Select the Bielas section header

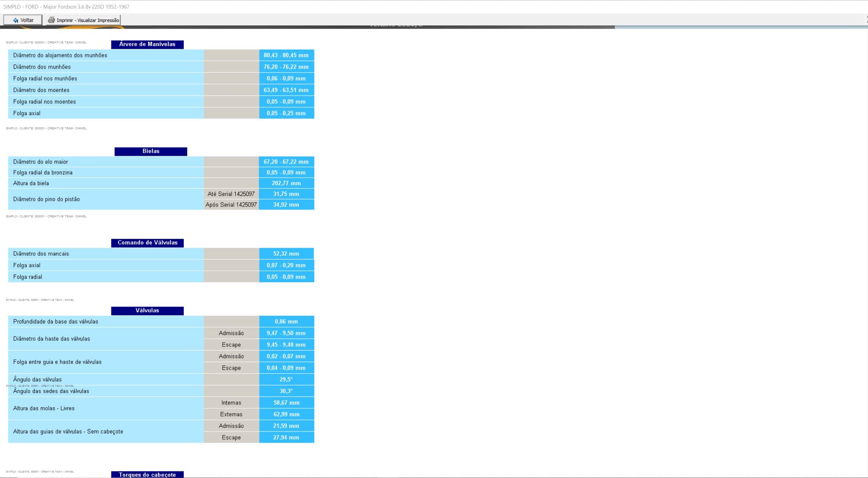(151, 151)
